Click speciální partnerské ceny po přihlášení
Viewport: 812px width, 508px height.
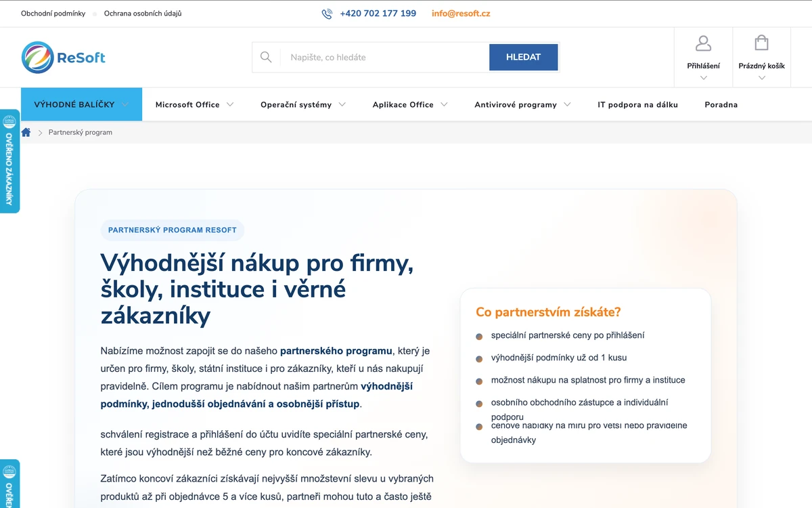(568, 335)
